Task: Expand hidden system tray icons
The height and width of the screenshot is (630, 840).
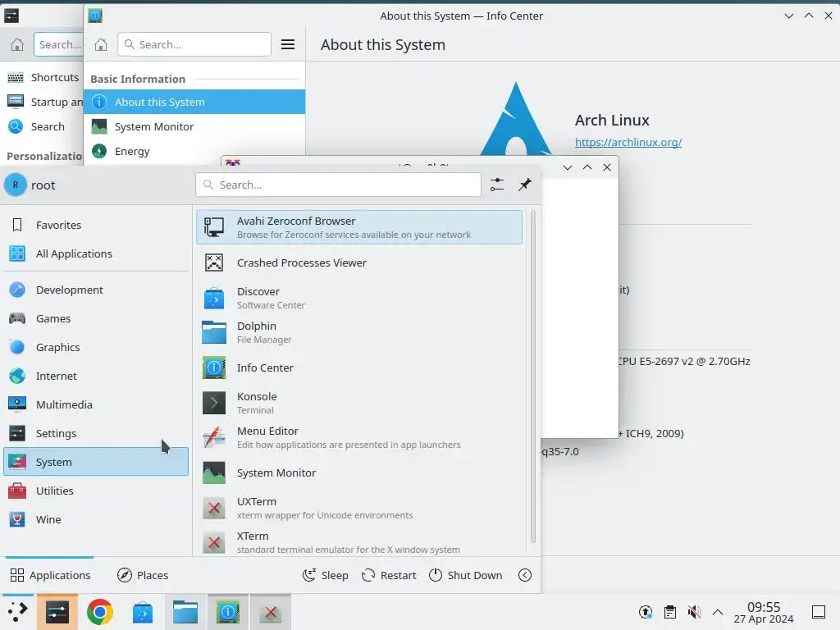Action: (718, 612)
